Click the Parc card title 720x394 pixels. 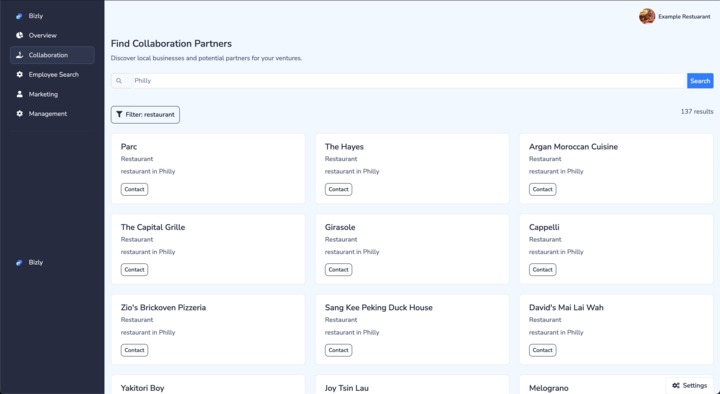tap(129, 147)
